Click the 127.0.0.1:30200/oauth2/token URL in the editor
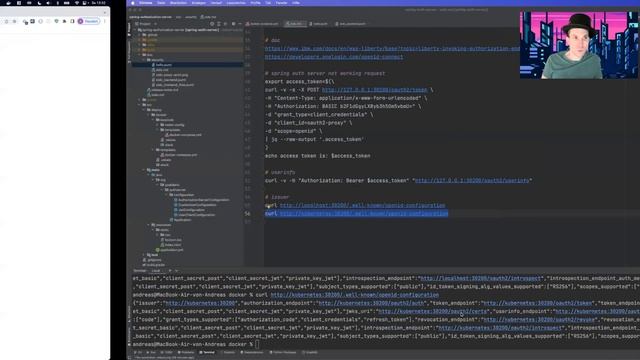The width and height of the screenshot is (640, 360). pyautogui.click(x=374, y=90)
